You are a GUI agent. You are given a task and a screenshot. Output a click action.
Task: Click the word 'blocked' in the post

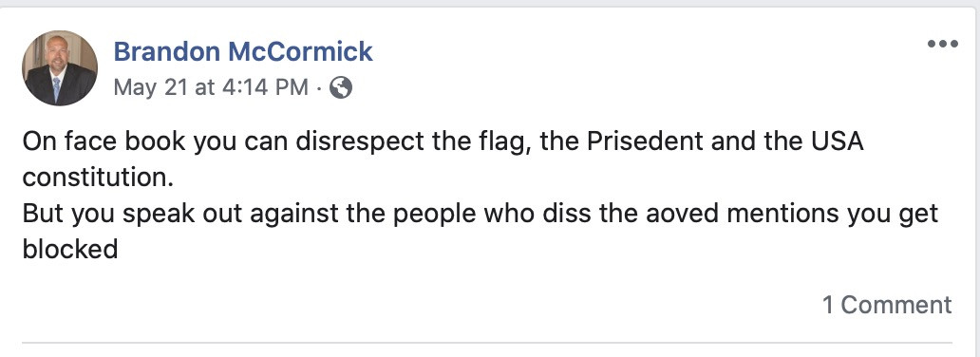[x=70, y=250]
